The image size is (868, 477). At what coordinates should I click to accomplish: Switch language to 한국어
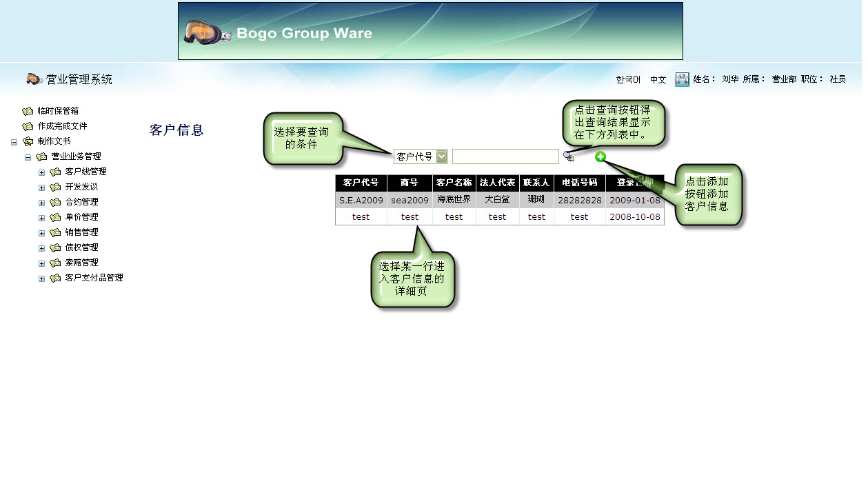pos(628,79)
